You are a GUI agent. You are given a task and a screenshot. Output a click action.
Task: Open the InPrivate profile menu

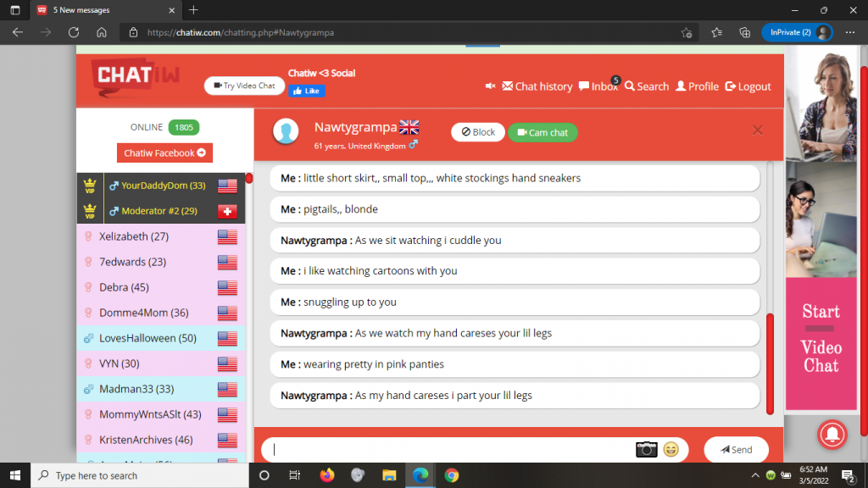(x=796, y=33)
